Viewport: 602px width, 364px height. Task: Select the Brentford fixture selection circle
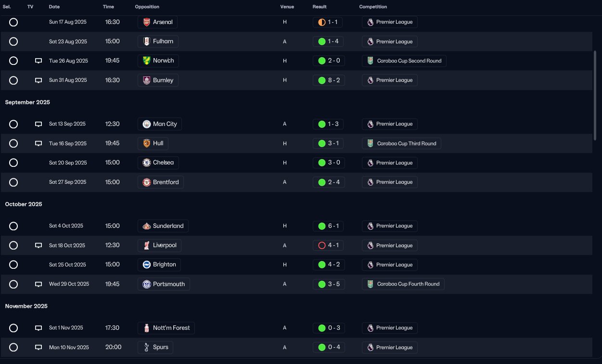[x=13, y=182]
